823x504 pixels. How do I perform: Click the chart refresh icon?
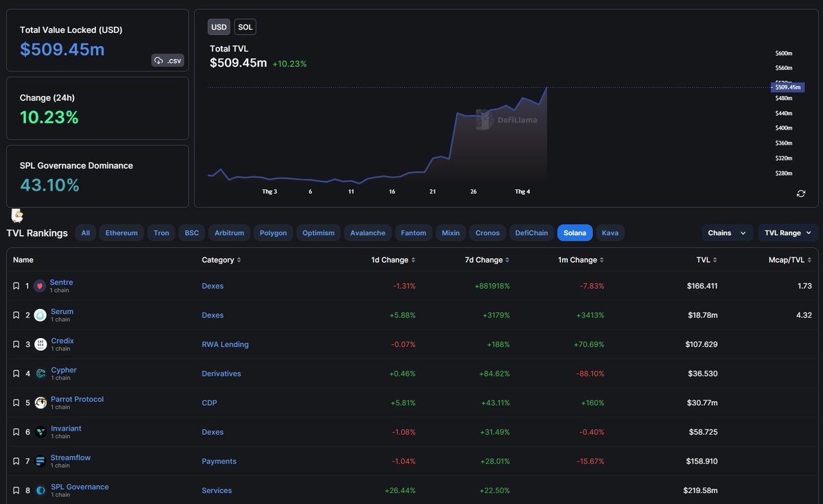click(x=801, y=193)
